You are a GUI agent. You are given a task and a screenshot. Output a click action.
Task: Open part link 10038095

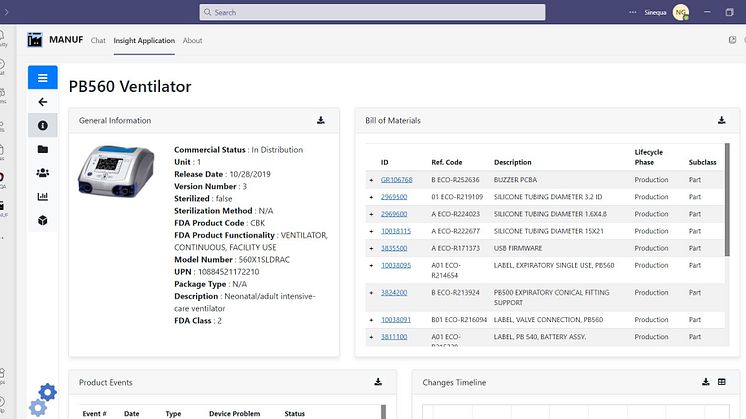[395, 265]
